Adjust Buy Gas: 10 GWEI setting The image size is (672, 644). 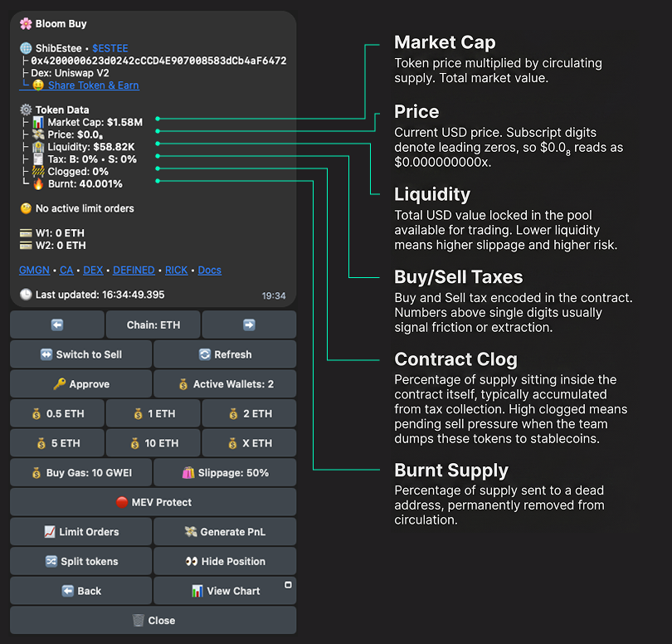pos(80,473)
